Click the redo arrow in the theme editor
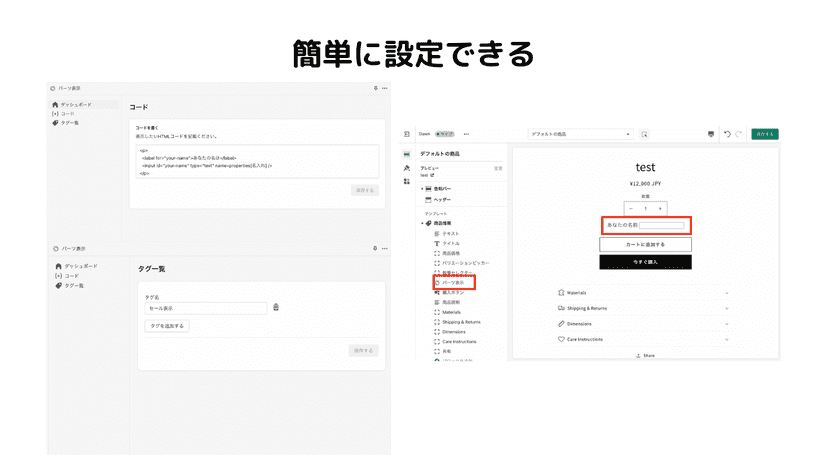Viewport: 828px width, 466px height. pyautogui.click(x=739, y=134)
